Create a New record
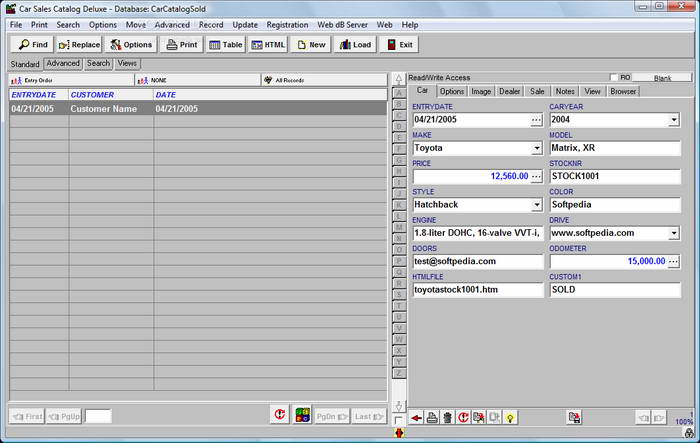Image resolution: width=700 pixels, height=443 pixels. pos(311,45)
